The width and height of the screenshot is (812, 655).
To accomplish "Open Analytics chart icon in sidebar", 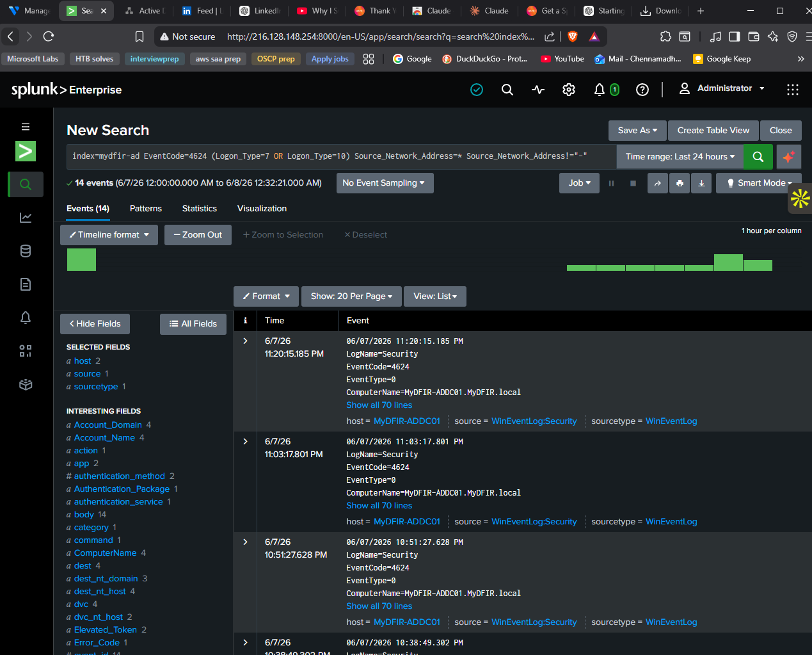I will [x=26, y=218].
